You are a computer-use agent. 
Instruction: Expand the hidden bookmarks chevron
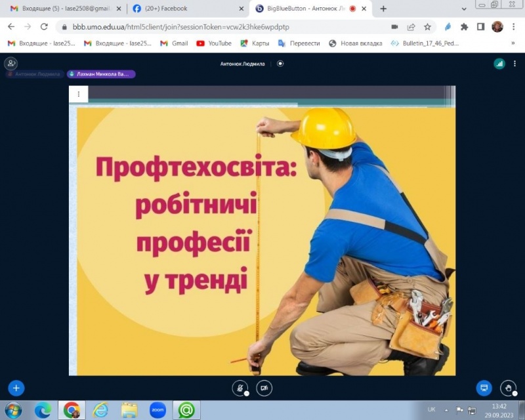pos(513,43)
